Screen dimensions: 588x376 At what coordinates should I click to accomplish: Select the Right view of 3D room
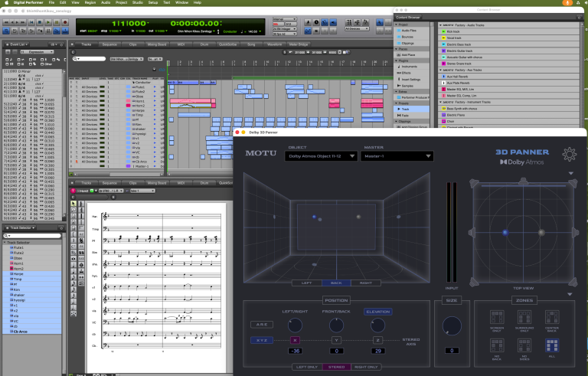[366, 283]
